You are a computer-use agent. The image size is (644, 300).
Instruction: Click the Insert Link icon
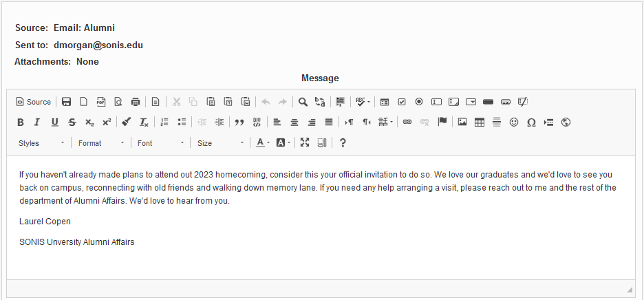[x=407, y=122]
